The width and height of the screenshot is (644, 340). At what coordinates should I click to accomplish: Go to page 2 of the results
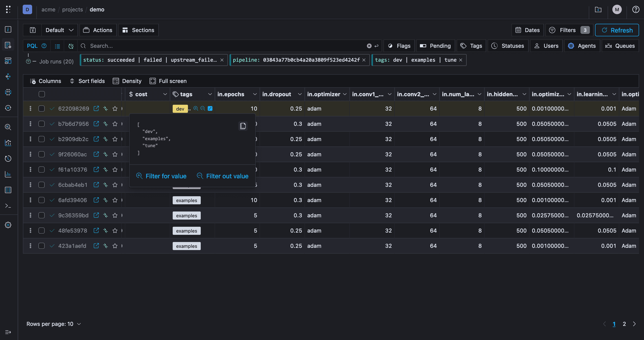tap(624, 324)
